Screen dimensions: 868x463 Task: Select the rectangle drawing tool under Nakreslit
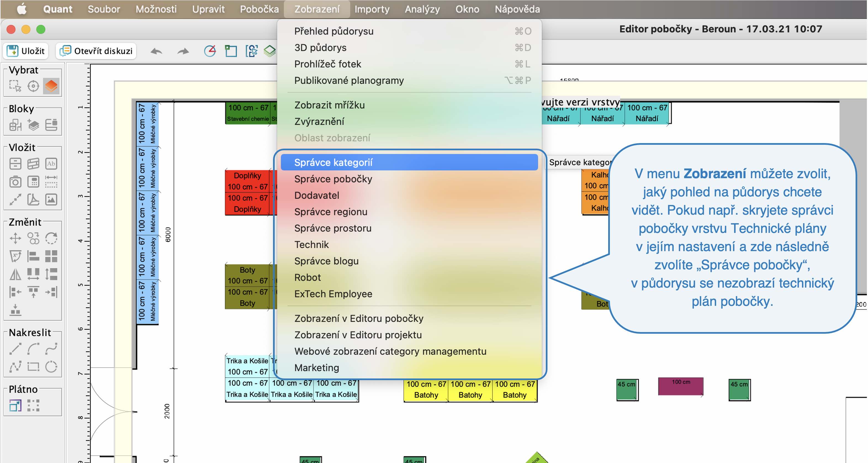[33, 367]
